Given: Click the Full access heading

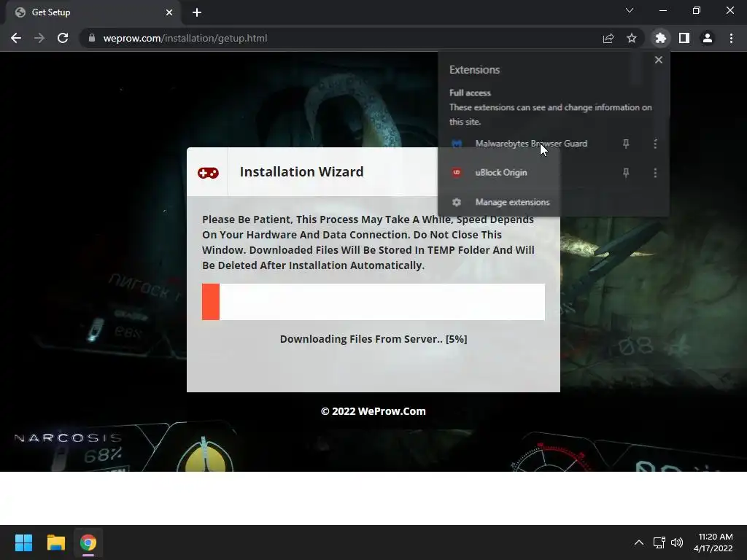Looking at the screenshot, I should [470, 93].
